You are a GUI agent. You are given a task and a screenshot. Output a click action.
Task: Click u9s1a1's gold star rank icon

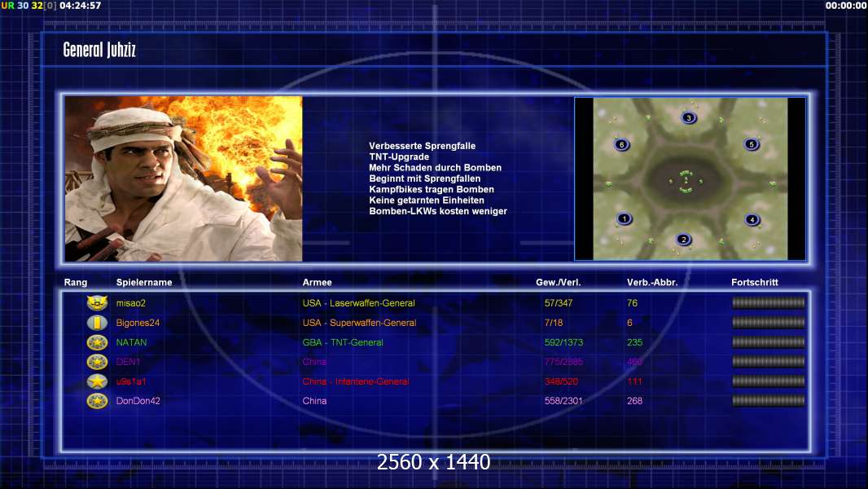[x=97, y=381]
